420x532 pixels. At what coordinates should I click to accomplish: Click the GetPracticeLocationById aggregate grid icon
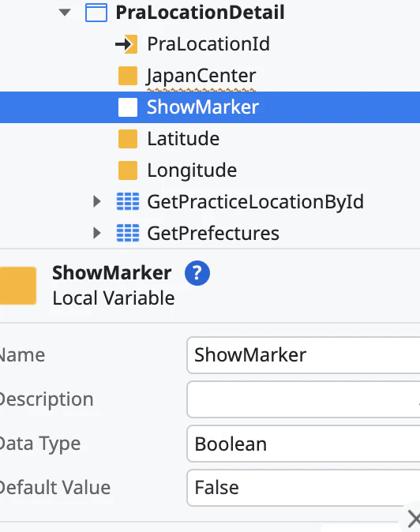(128, 201)
